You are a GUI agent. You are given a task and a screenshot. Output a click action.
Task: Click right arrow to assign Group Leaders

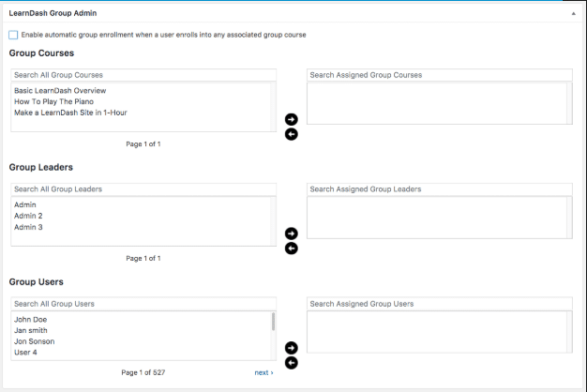point(292,234)
